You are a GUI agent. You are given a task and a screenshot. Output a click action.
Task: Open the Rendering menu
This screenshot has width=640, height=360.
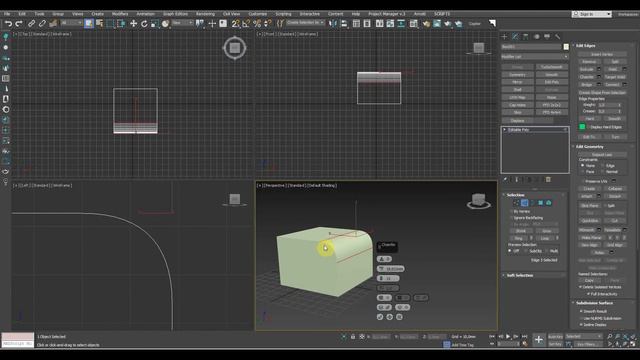[x=205, y=14]
